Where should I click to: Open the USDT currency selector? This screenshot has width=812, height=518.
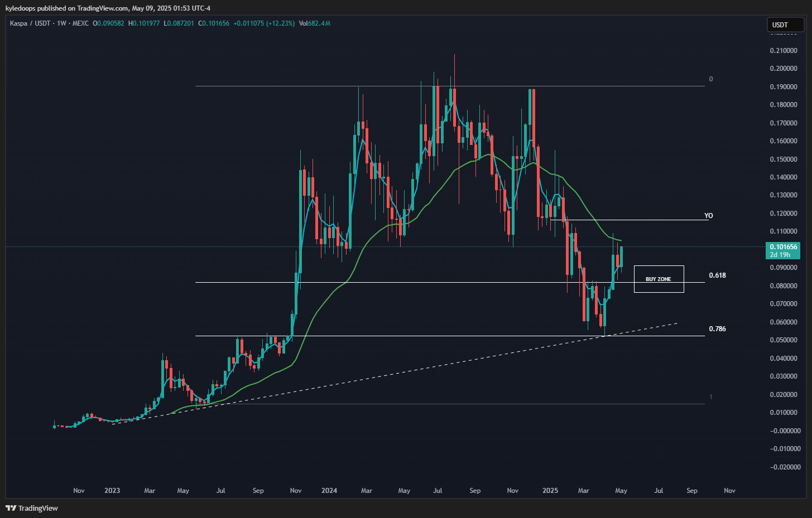coord(785,25)
